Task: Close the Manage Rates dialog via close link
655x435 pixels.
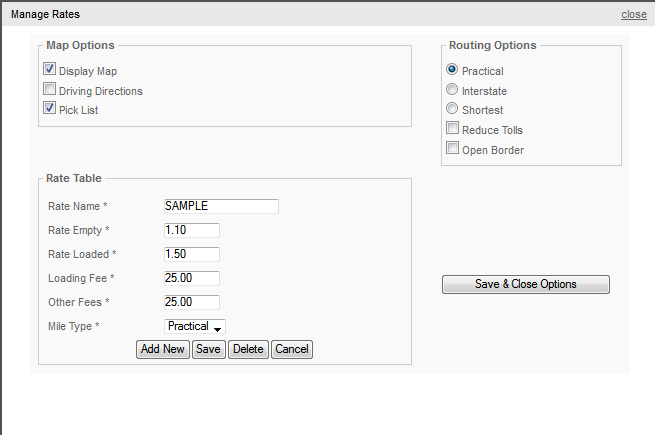Action: point(634,14)
